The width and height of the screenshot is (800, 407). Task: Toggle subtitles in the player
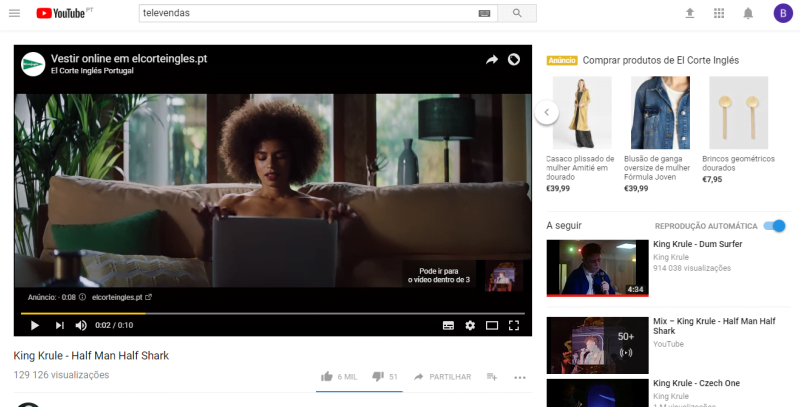point(448,325)
